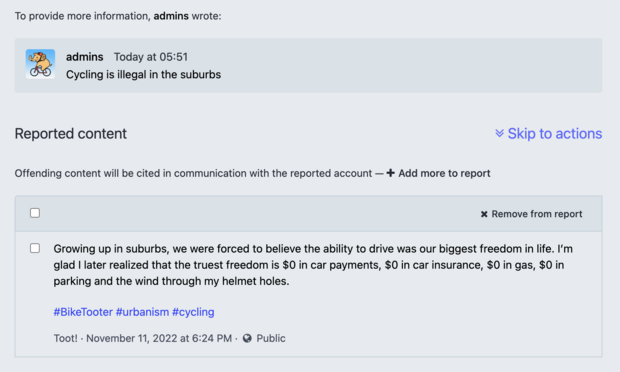Click bold admins name in intro sentence

[171, 16]
